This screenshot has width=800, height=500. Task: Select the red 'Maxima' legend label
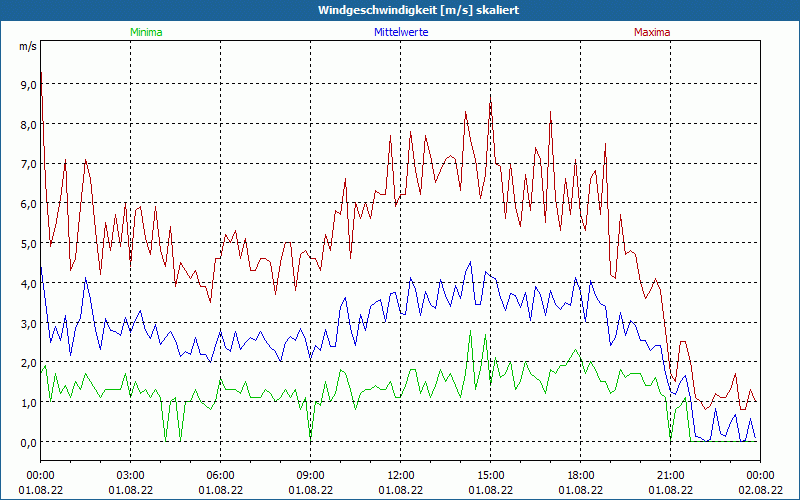[652, 32]
